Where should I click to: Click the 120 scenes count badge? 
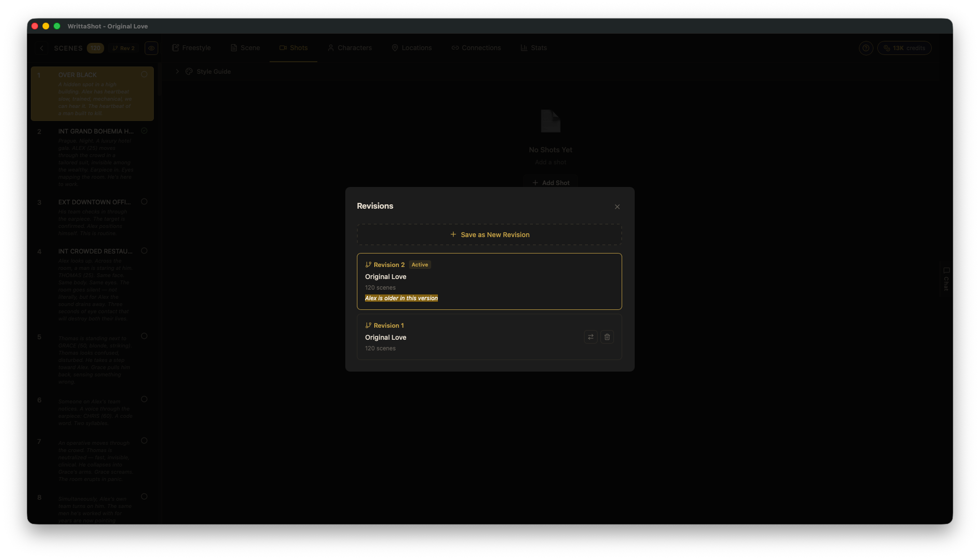95,48
